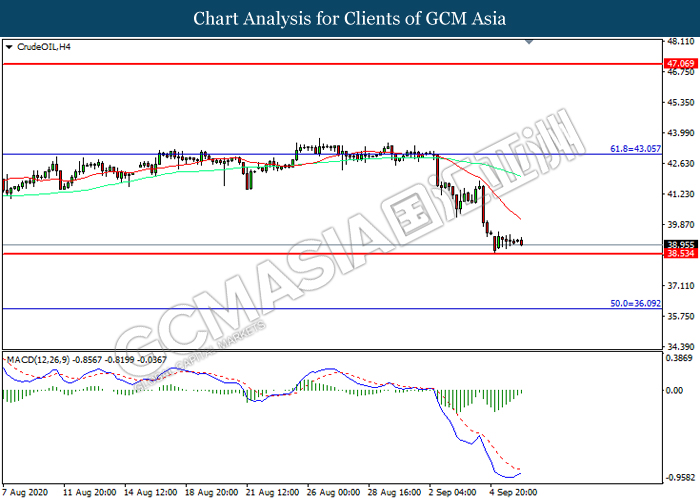Click the 0.00 MACD zero level
The height and width of the screenshot is (500, 700).
pyautogui.click(x=674, y=391)
